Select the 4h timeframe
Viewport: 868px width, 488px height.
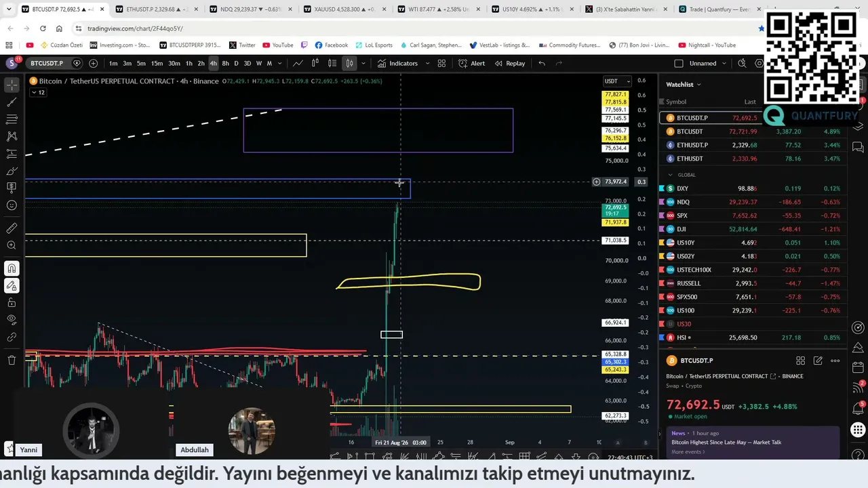[213, 63]
